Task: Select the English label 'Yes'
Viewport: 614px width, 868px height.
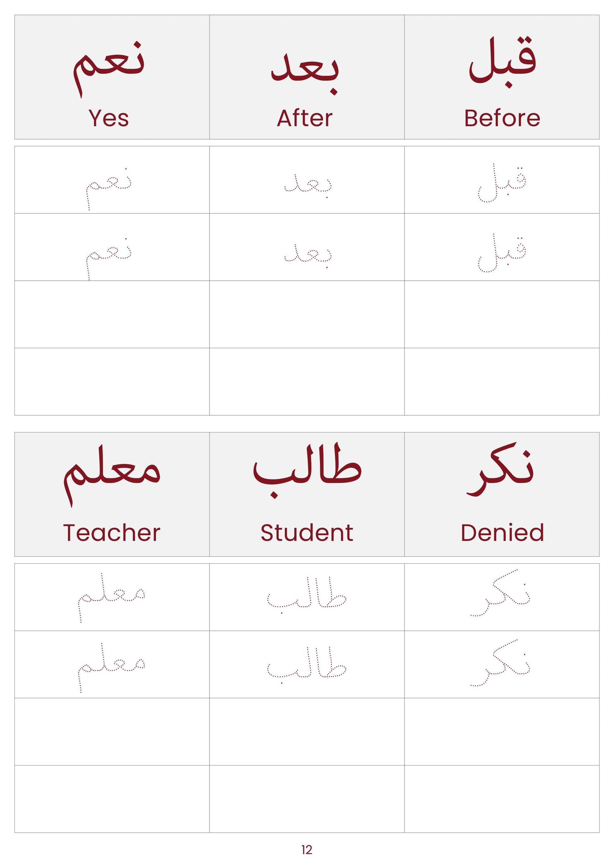Action: click(109, 118)
